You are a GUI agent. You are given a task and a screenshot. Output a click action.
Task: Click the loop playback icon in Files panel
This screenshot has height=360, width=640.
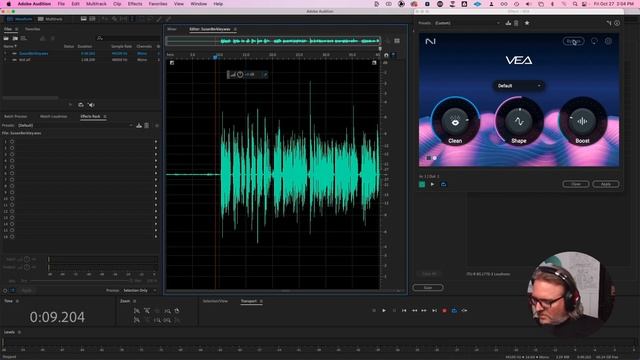click(x=81, y=105)
